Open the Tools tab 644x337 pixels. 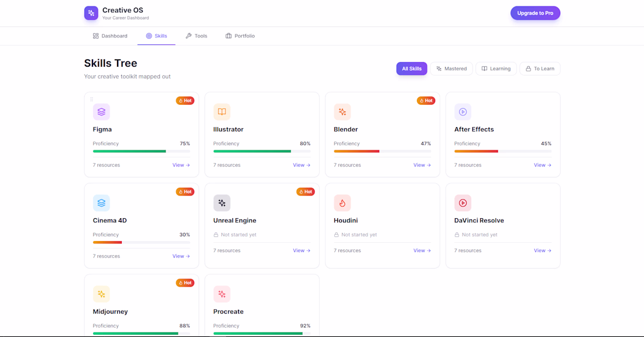click(196, 36)
